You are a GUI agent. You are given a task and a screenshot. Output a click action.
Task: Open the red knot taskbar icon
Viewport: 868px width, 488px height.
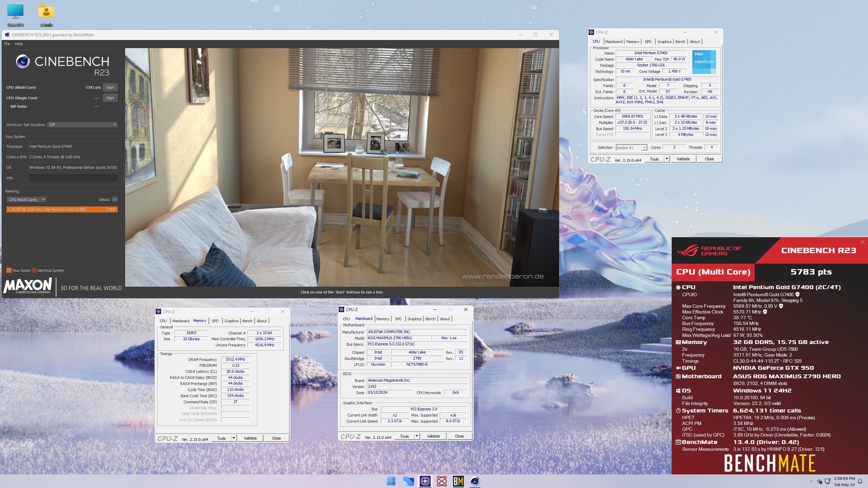coord(441,481)
